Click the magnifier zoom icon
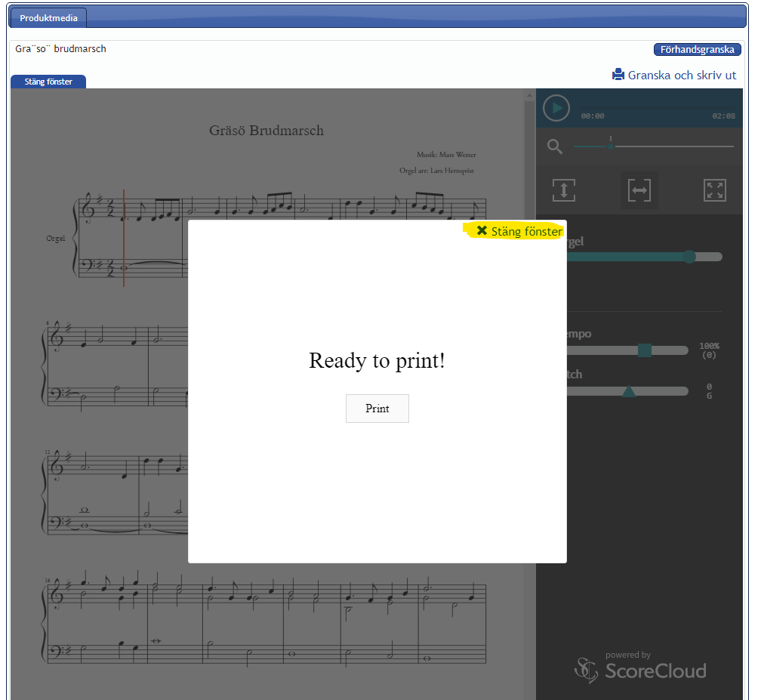This screenshot has height=700, width=761. click(555, 146)
